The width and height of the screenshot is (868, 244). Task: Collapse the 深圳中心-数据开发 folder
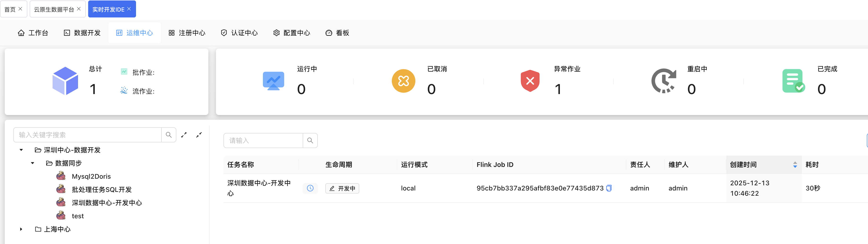coord(21,150)
